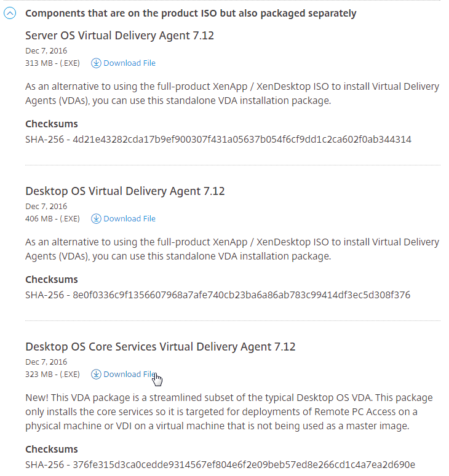Click Checksums label under Core Services VDA
This screenshot has height=476, width=449.
point(52,450)
